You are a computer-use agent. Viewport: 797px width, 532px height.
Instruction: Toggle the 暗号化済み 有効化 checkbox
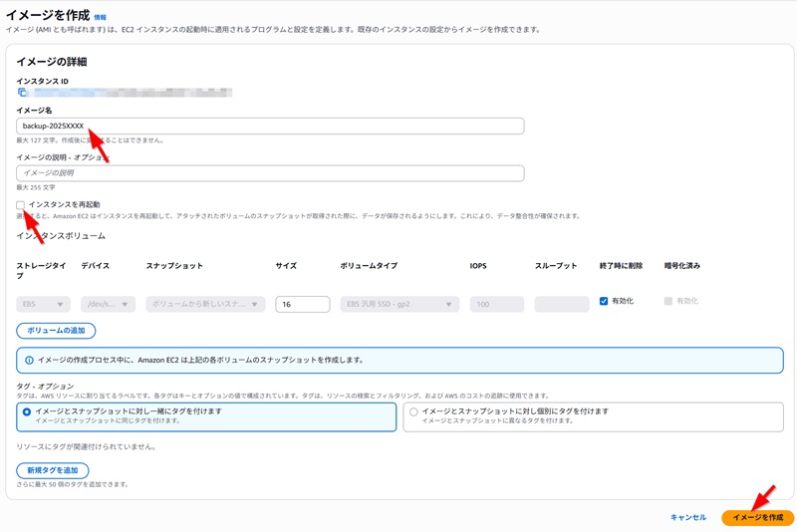click(668, 301)
